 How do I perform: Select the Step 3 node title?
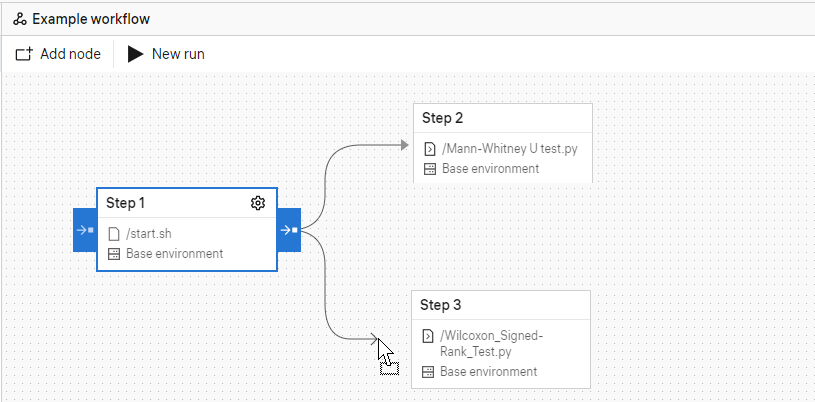pyautogui.click(x=440, y=305)
